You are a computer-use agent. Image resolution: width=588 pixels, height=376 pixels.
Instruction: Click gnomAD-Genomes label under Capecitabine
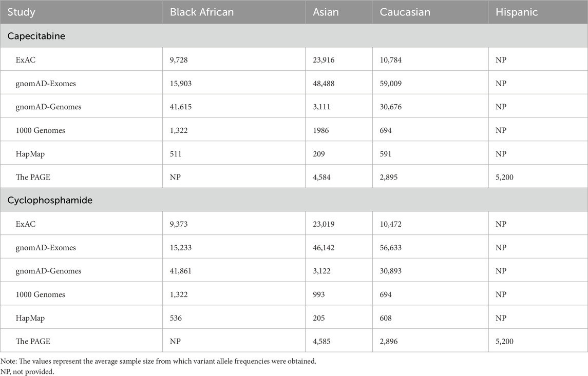48,107
